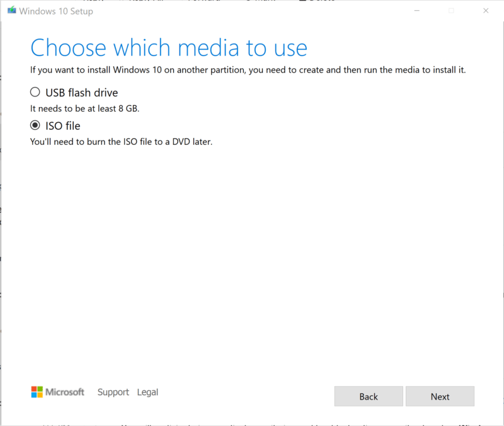Click the green Windows flag in the title bar
Image resolution: width=504 pixels, height=426 pixels.
[11, 10]
